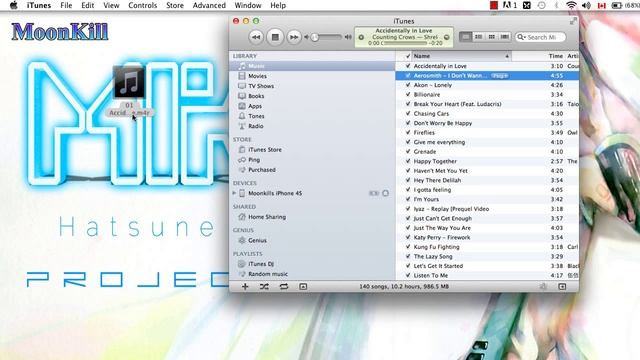640x360 pixels.
Task: Open the Edit menu
Action: 87,5
